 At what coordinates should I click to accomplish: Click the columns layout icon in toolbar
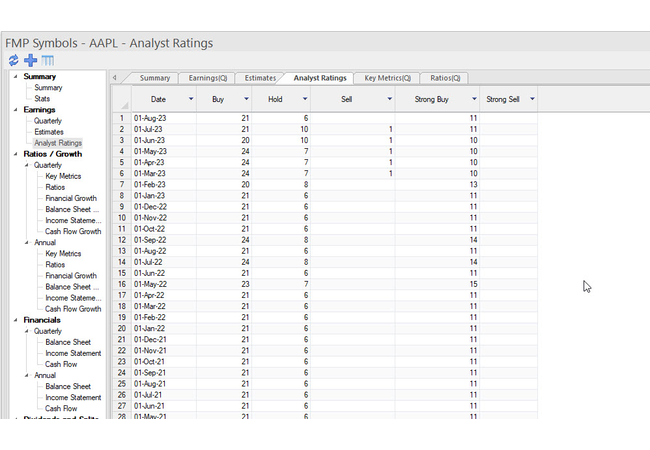point(48,60)
